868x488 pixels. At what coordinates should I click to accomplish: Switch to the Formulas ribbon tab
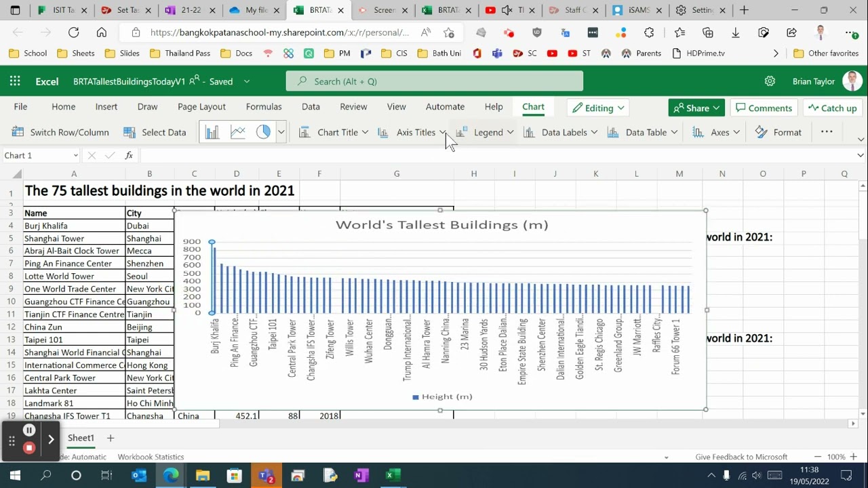pyautogui.click(x=264, y=106)
